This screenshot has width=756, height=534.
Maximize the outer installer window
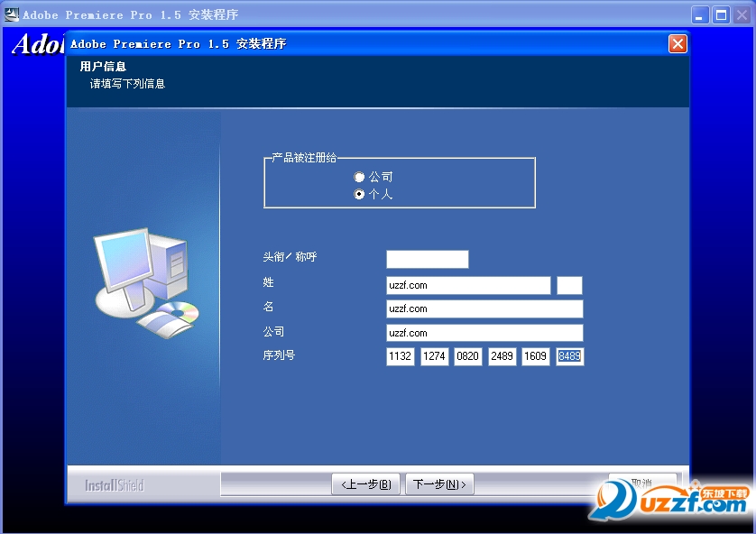coord(722,15)
